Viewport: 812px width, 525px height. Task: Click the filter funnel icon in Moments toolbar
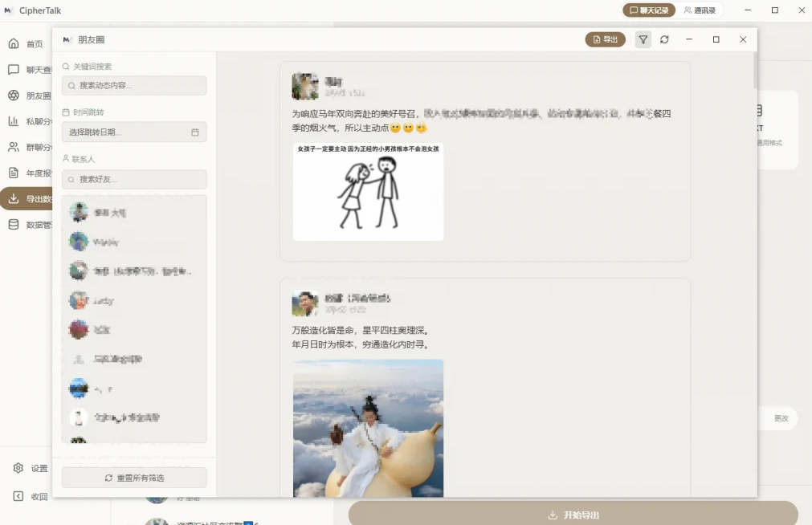(643, 39)
